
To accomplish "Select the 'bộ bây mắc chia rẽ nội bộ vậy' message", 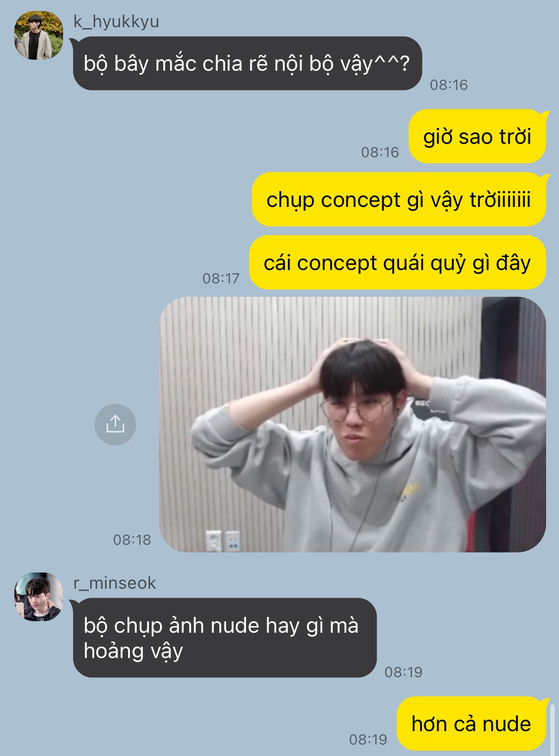I will [x=247, y=64].
